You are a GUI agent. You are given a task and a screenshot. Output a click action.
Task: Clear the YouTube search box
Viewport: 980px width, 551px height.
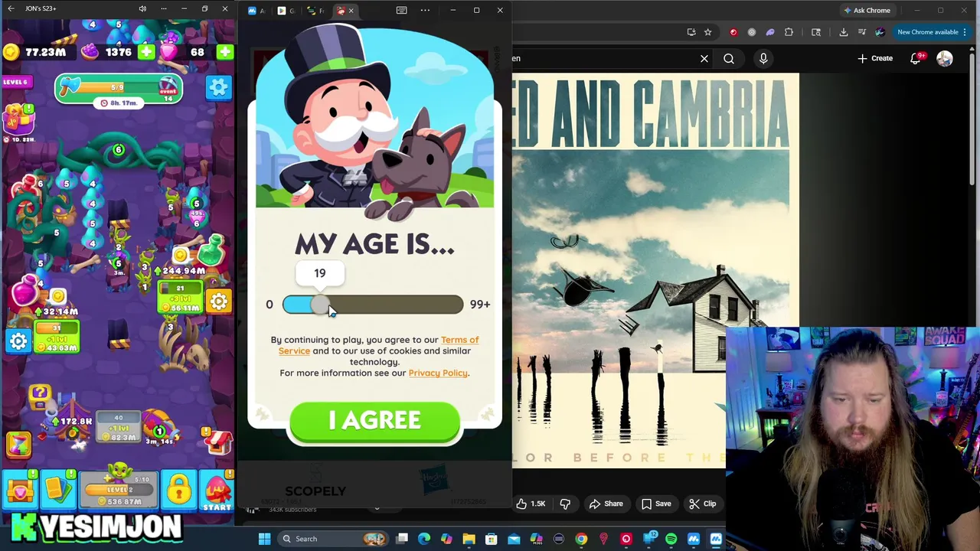(x=704, y=58)
